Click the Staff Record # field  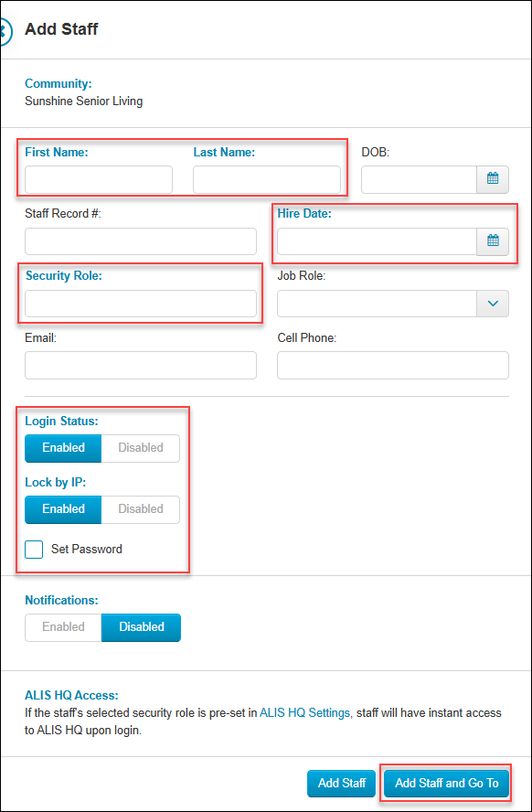(x=140, y=241)
